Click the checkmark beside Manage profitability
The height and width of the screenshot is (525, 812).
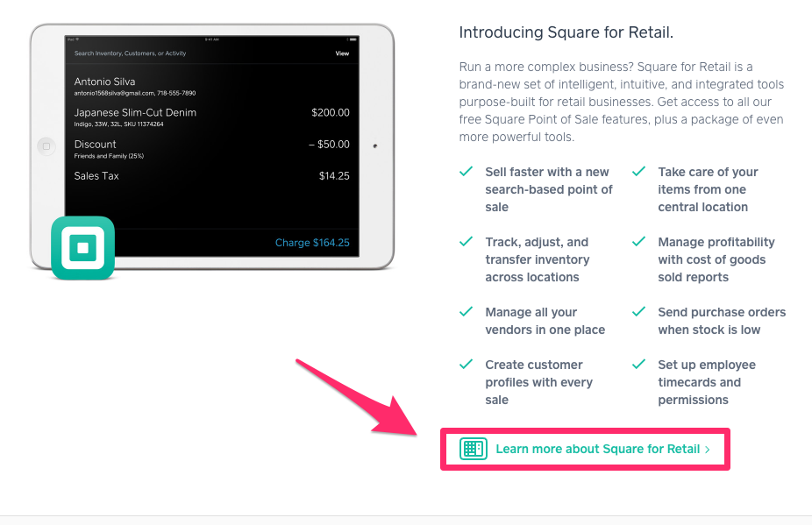[639, 241]
